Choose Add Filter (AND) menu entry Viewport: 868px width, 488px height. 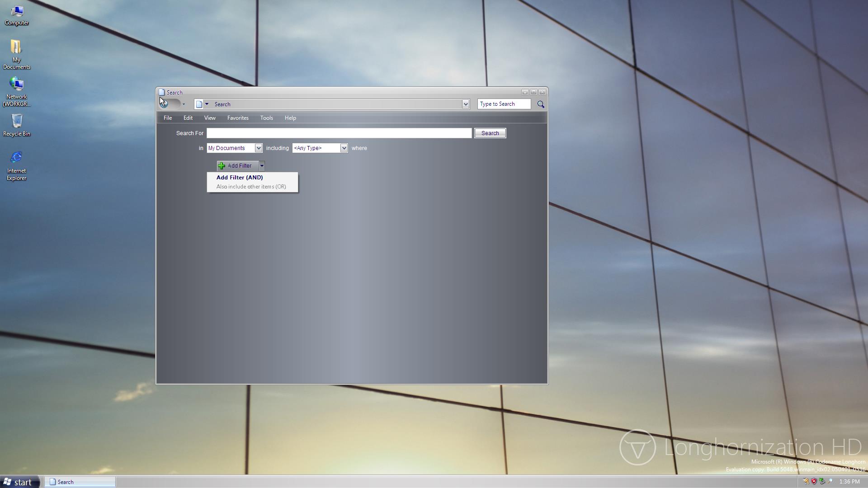pyautogui.click(x=240, y=178)
